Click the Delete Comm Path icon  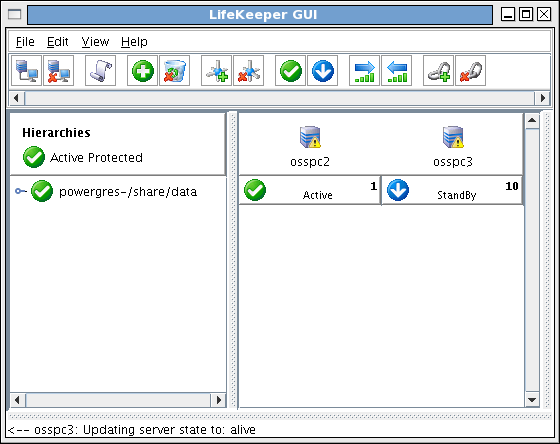(249, 71)
